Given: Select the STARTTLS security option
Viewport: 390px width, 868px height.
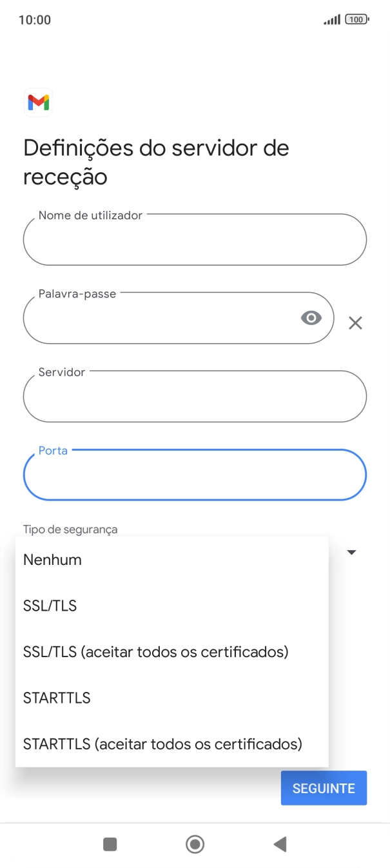Looking at the screenshot, I should [57, 698].
